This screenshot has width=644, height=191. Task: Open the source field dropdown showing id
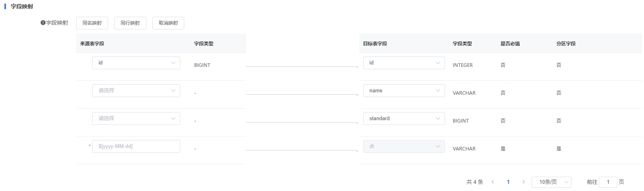click(x=136, y=63)
